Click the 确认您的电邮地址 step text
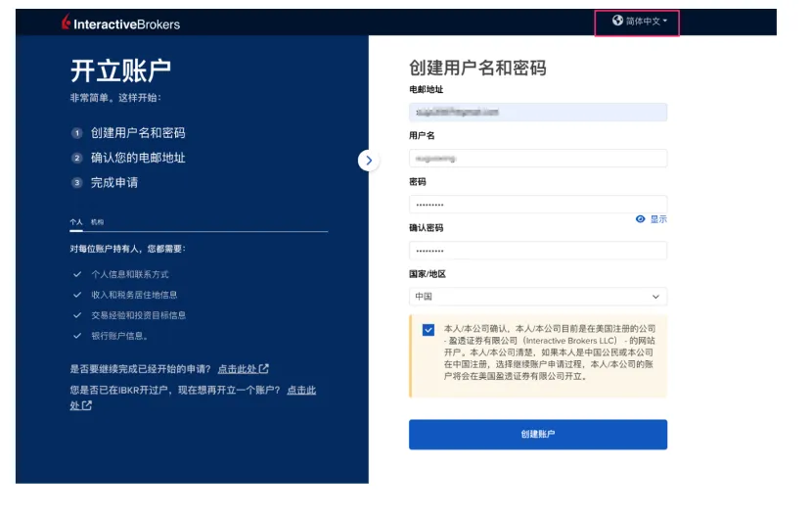Image resolution: width=812 pixels, height=515 pixels. tap(138, 158)
